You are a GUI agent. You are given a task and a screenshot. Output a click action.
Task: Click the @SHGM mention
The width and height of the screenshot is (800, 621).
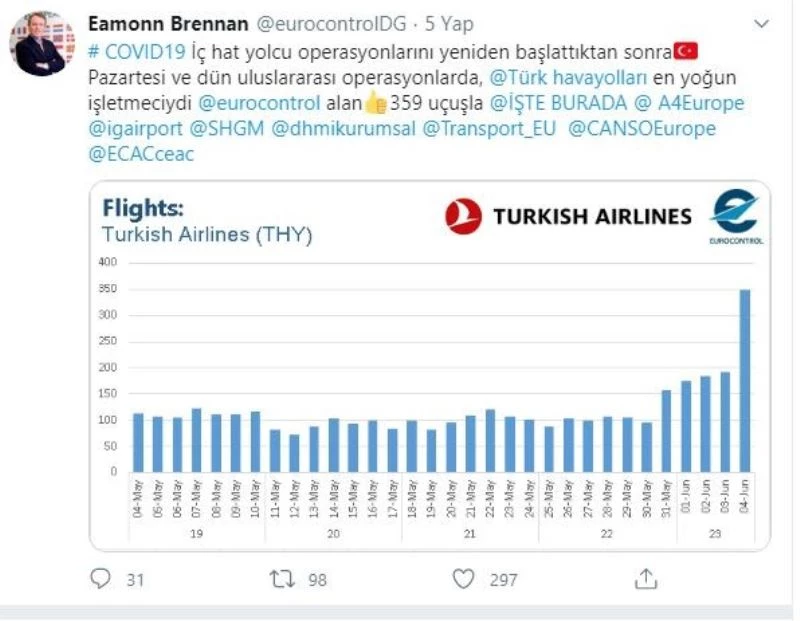click(x=225, y=128)
